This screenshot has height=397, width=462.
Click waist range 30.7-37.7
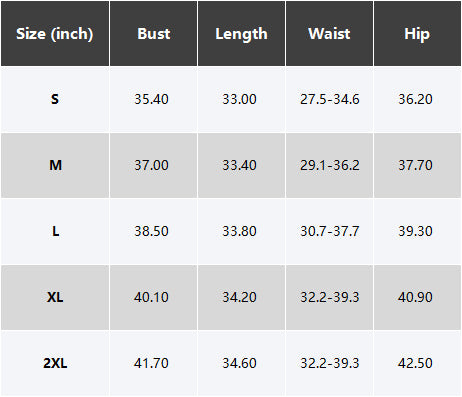click(330, 231)
